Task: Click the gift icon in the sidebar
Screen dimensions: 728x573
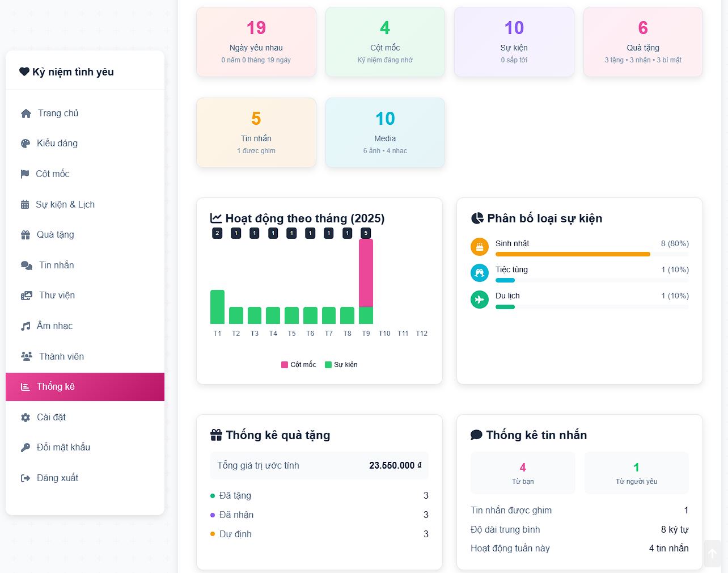Action: coord(26,235)
